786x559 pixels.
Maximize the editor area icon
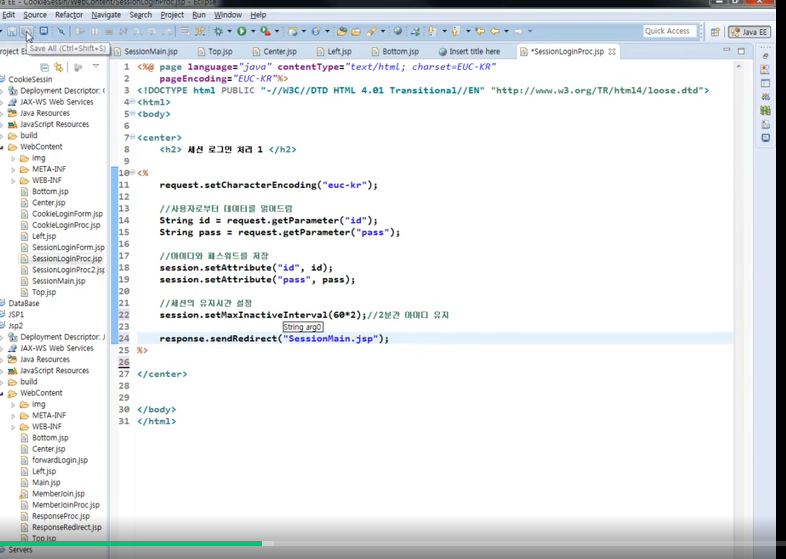pos(741,51)
